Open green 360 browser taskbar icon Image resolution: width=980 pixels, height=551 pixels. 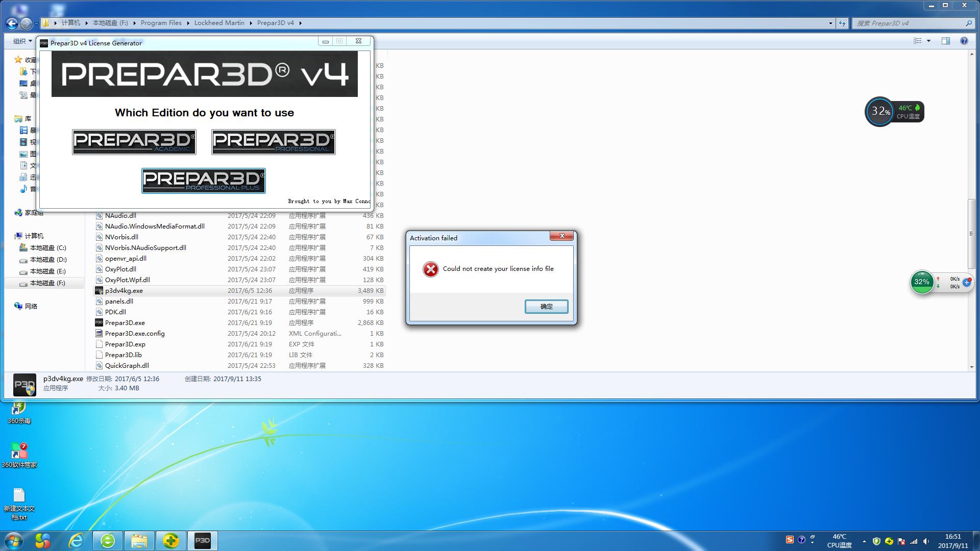(x=107, y=541)
